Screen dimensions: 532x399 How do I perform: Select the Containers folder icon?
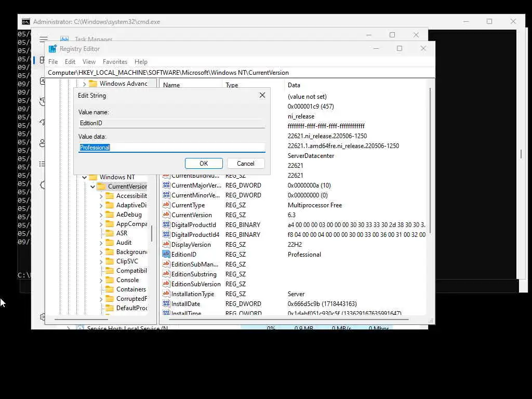point(110,289)
